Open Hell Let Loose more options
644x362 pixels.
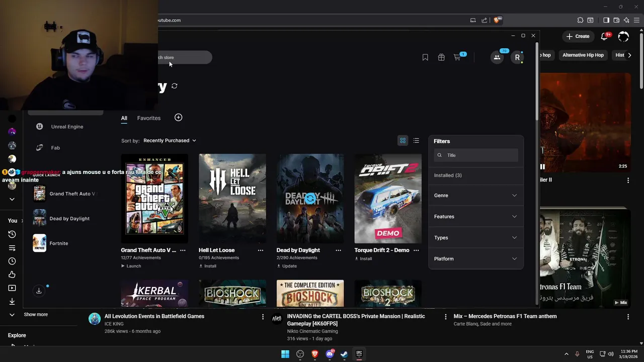click(261, 250)
